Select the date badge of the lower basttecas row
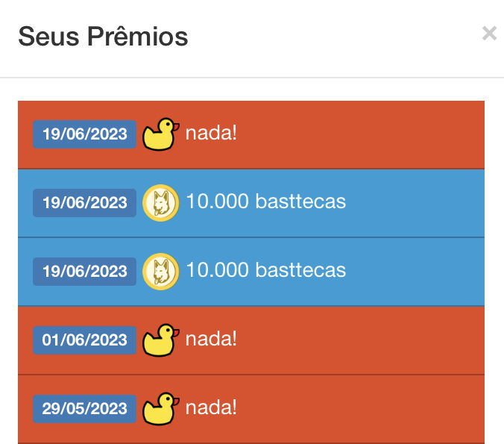The height and width of the screenshot is (444, 504). [84, 271]
